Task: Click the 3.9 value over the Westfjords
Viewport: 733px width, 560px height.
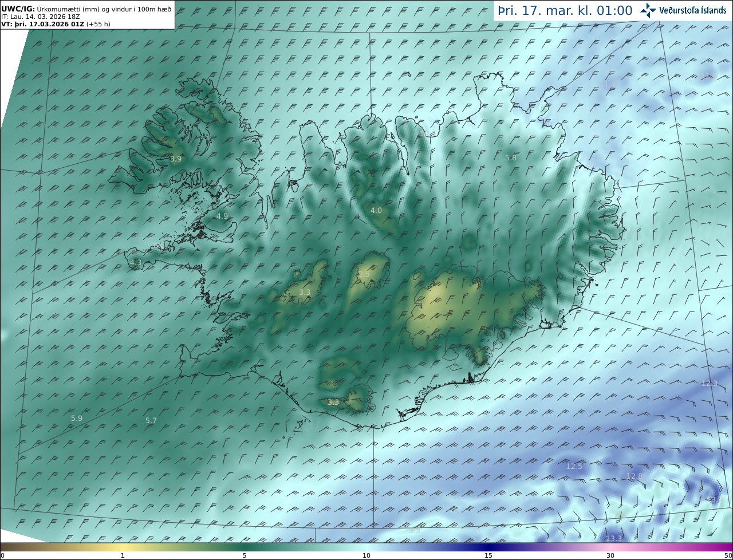Action: click(x=176, y=159)
